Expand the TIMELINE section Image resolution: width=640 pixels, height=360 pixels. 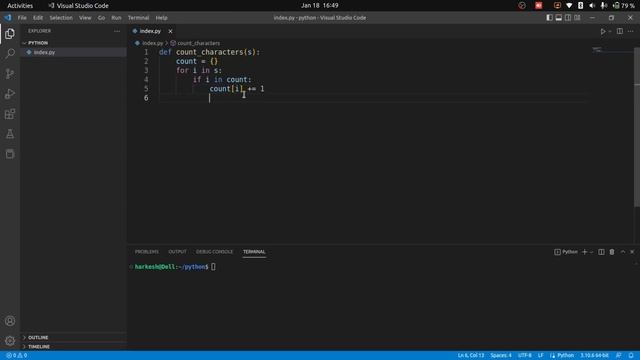pyautogui.click(x=73, y=347)
